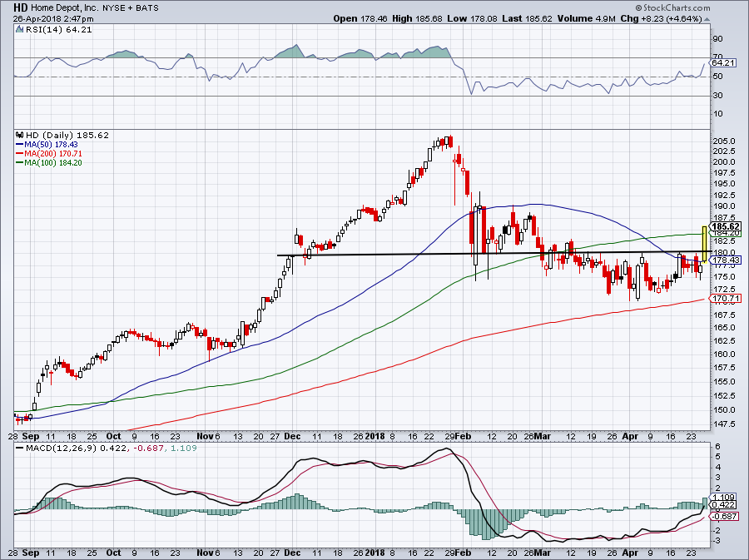Select the green MA(100) 184.20 legend entry
The height and width of the screenshot is (560, 749).
[x=49, y=162]
